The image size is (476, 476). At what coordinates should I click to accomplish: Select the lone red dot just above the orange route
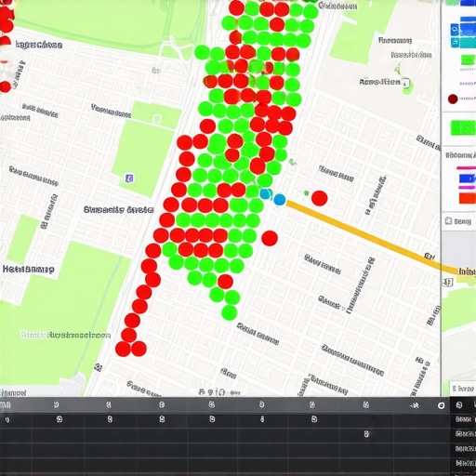click(x=320, y=198)
